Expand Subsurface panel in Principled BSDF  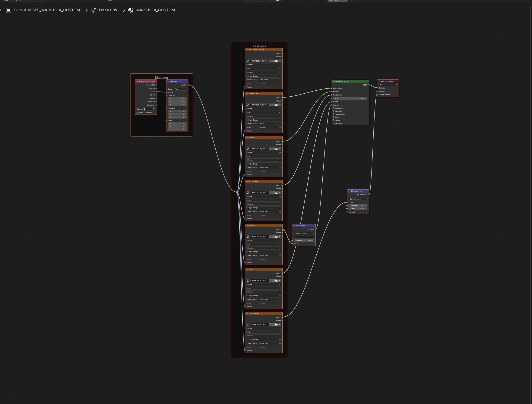click(x=334, y=108)
